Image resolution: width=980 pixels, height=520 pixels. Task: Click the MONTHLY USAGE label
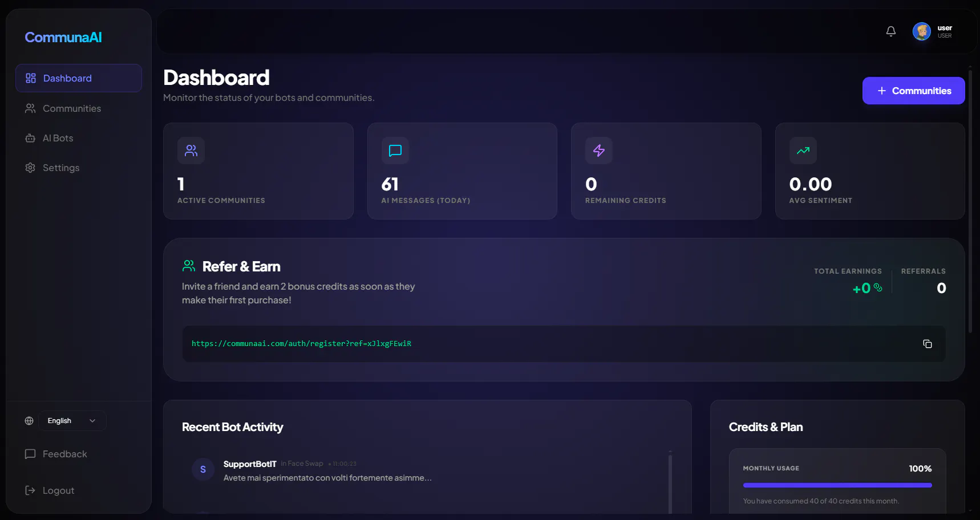pyautogui.click(x=771, y=468)
